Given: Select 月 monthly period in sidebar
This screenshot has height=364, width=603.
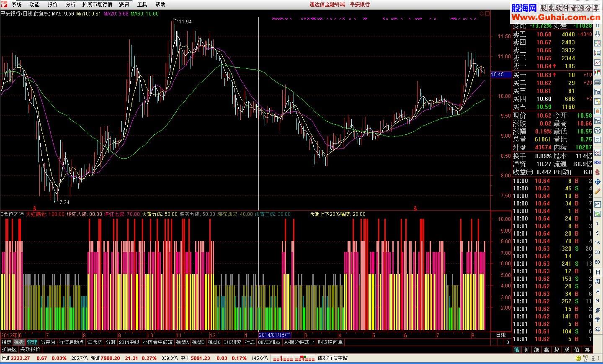Looking at the screenshot, I should 598,291.
